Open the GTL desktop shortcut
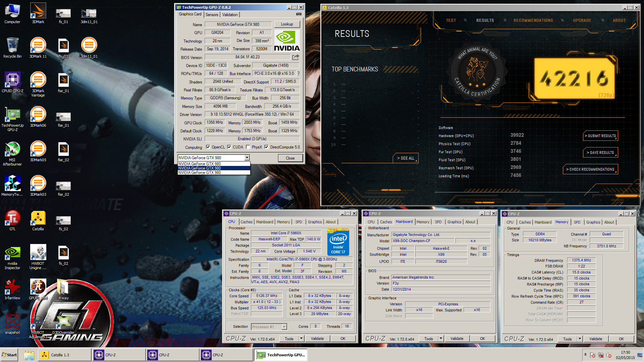 coord(12,221)
